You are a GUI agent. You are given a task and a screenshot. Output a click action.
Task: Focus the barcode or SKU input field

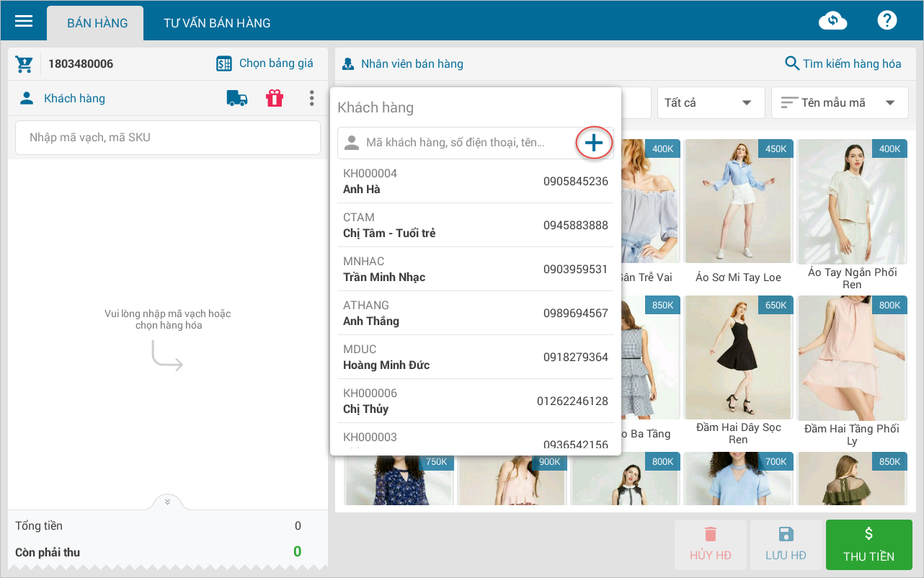pyautogui.click(x=168, y=137)
